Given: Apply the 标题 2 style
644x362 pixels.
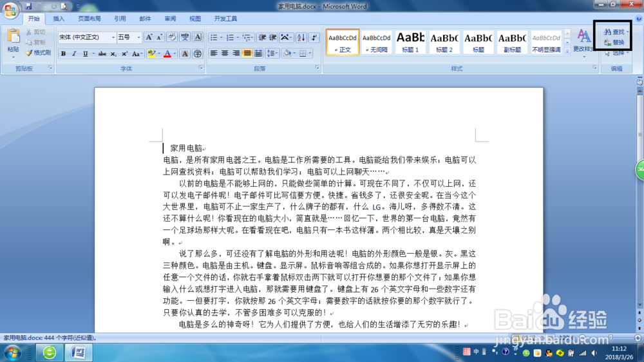Looking at the screenshot, I should (x=444, y=42).
